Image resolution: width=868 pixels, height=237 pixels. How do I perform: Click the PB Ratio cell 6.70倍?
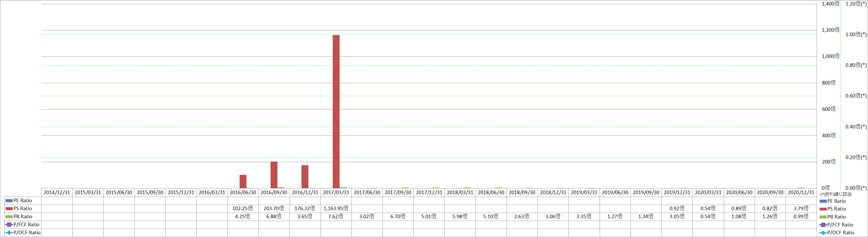coord(398,217)
